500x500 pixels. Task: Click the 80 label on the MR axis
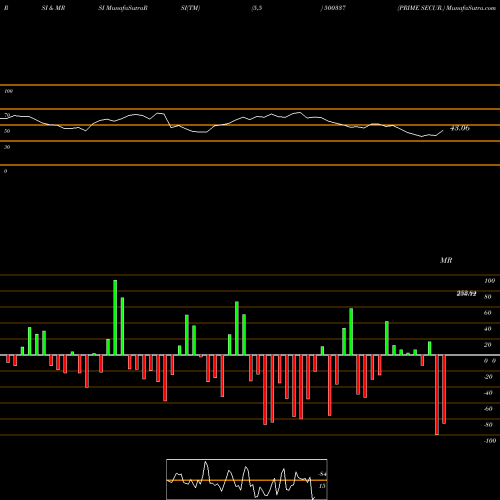[488, 297]
